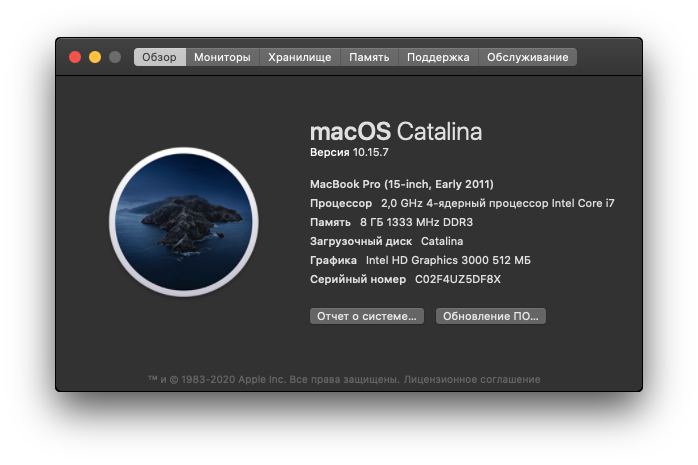Click the Загрузочный диск label
Image resolution: width=698 pixels, height=465 pixels.
pyautogui.click(x=361, y=241)
